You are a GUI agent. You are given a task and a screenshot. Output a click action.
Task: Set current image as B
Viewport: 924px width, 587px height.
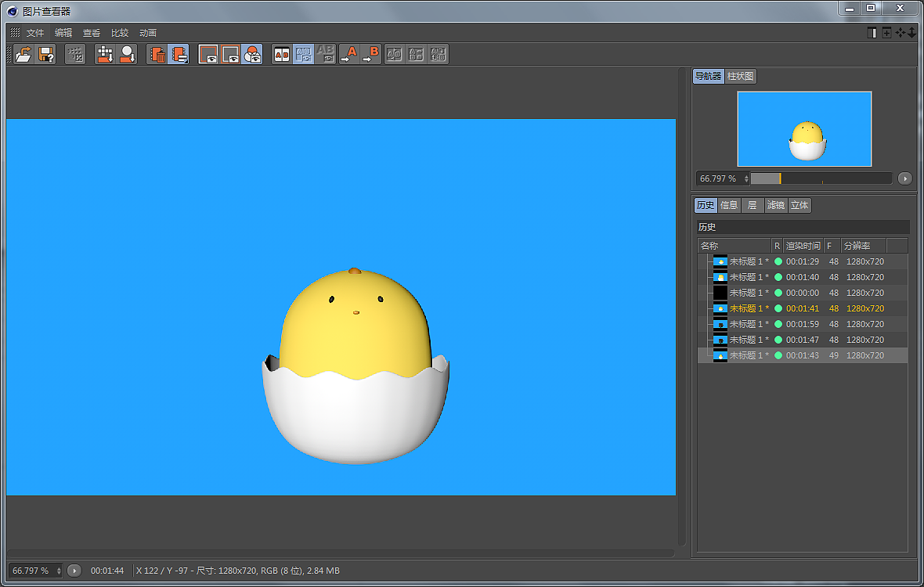pyautogui.click(x=371, y=54)
